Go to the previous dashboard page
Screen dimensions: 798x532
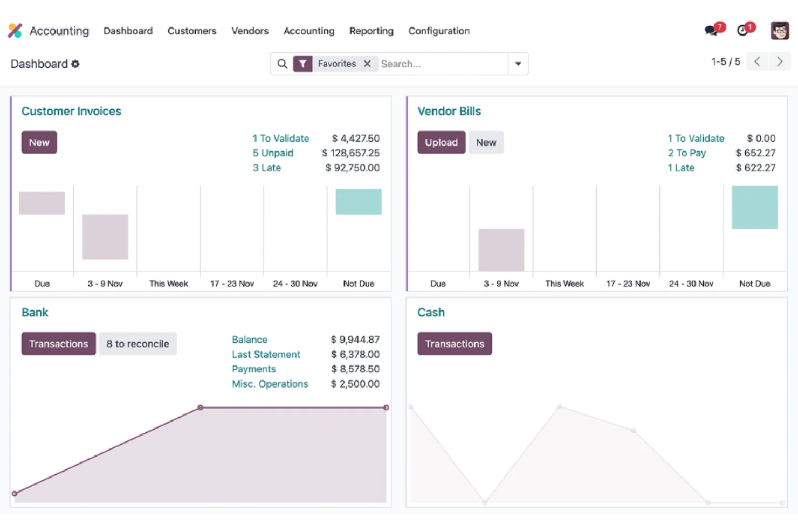tap(757, 61)
